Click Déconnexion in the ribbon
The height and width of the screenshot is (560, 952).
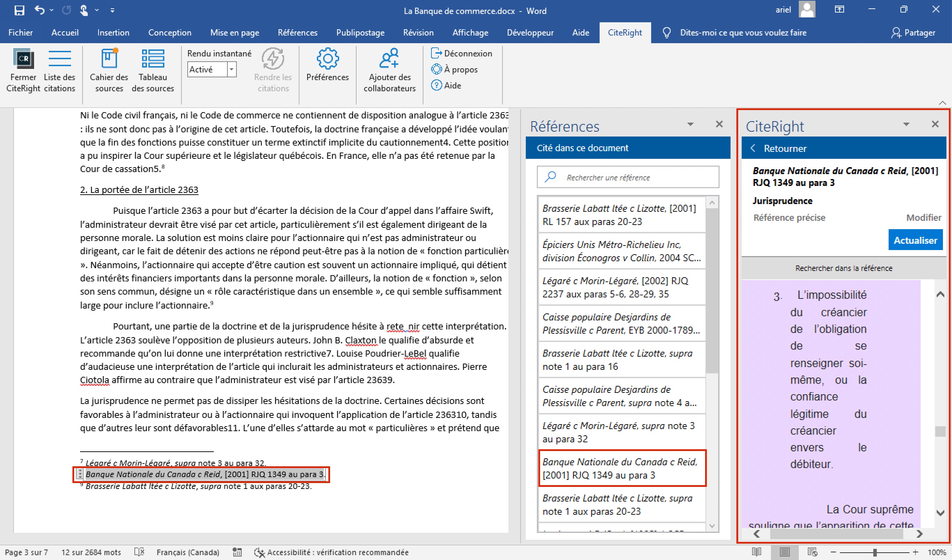461,53
